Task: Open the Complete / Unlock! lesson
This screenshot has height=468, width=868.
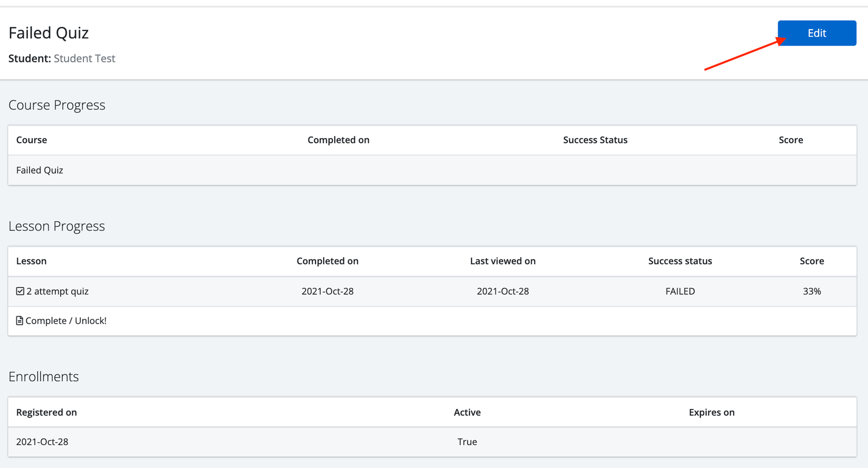Action: 66,321
